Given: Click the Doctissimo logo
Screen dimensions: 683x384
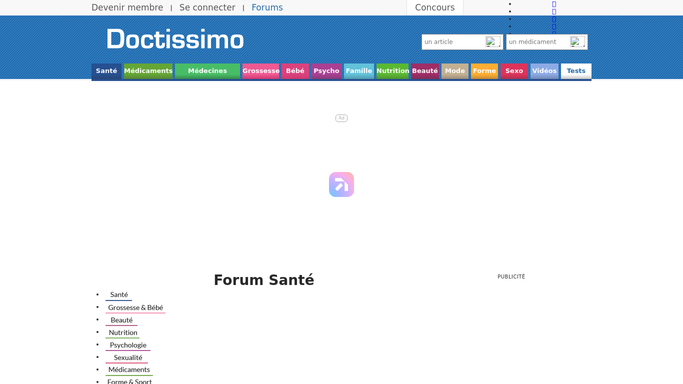Looking at the screenshot, I should [175, 39].
